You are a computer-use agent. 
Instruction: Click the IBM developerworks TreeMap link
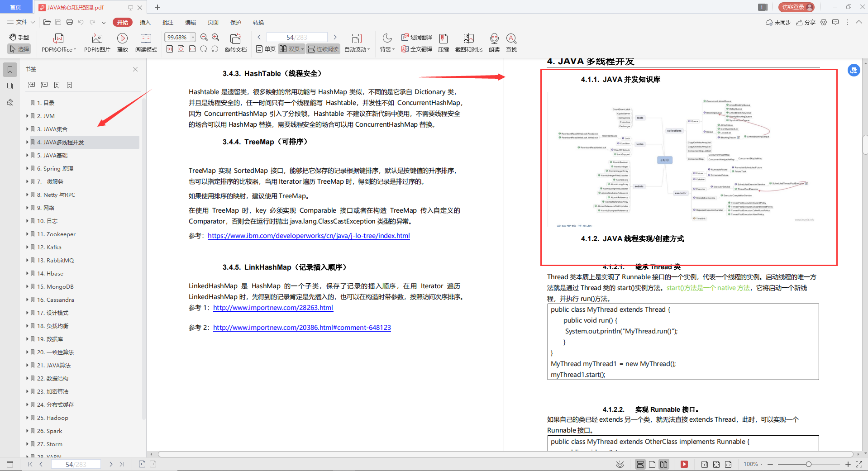click(x=309, y=235)
